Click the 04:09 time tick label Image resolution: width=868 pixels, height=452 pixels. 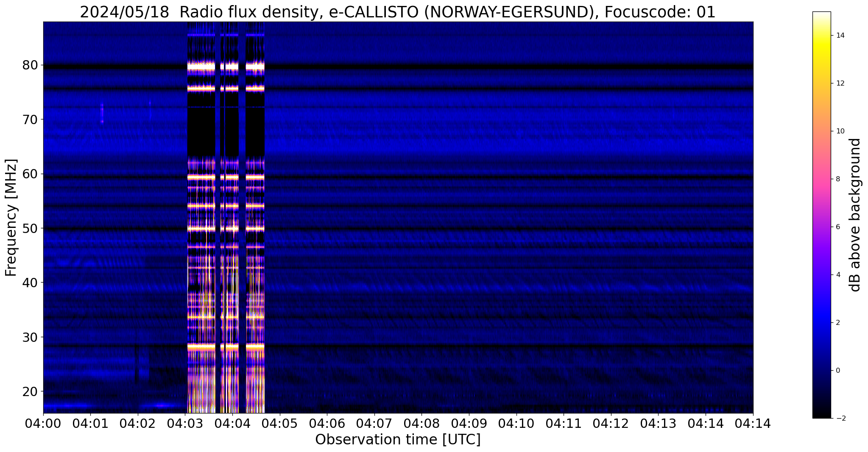click(469, 423)
